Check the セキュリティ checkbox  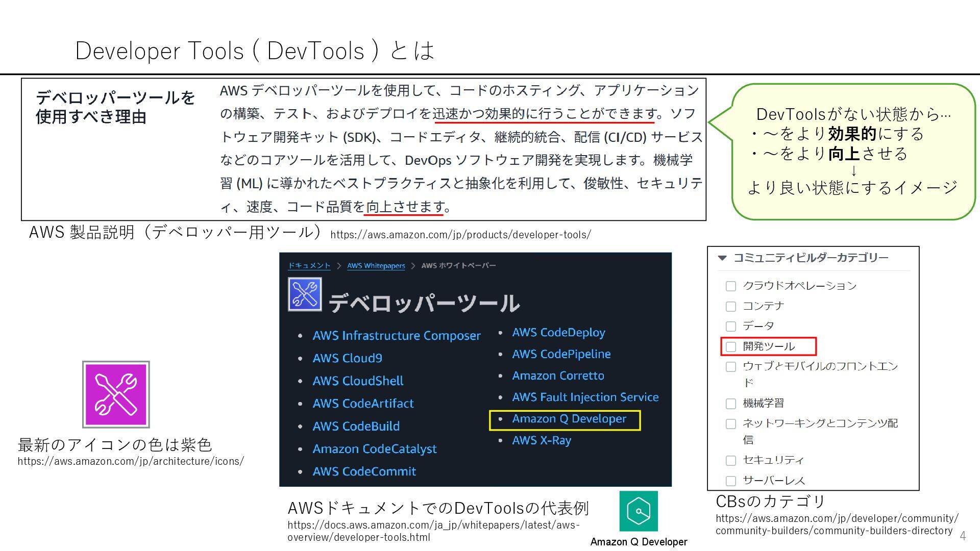click(731, 461)
